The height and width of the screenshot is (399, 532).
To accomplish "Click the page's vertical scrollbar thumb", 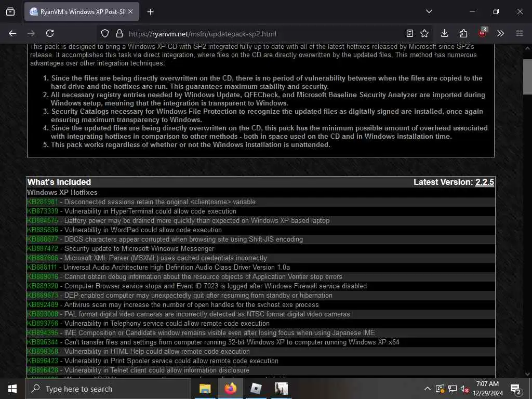I will tap(527, 77).
